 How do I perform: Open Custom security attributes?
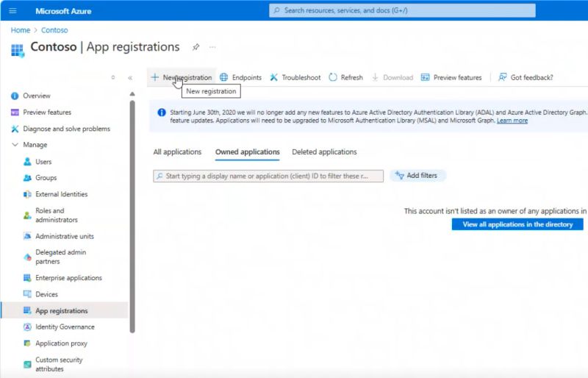[x=59, y=364]
